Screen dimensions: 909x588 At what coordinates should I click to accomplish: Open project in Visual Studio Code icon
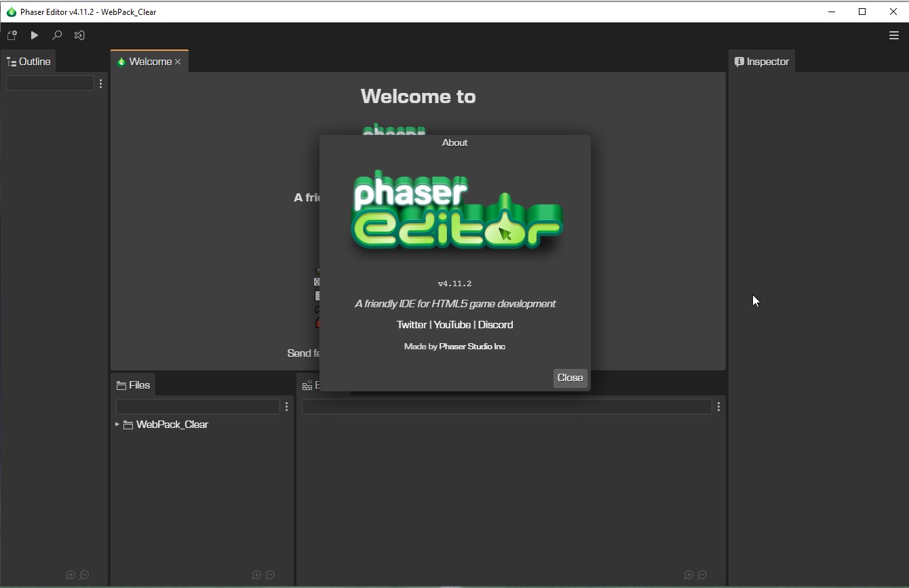coord(79,35)
